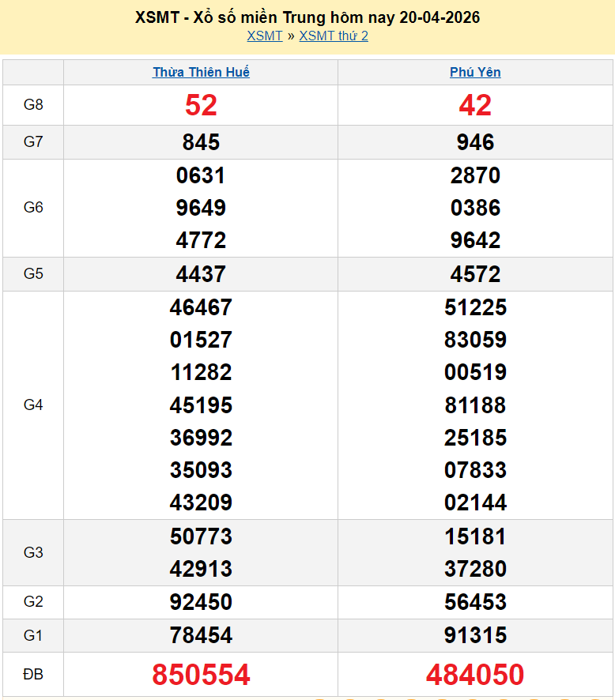Open the XSMT thứ 2 link
615x700 pixels.
click(x=334, y=36)
